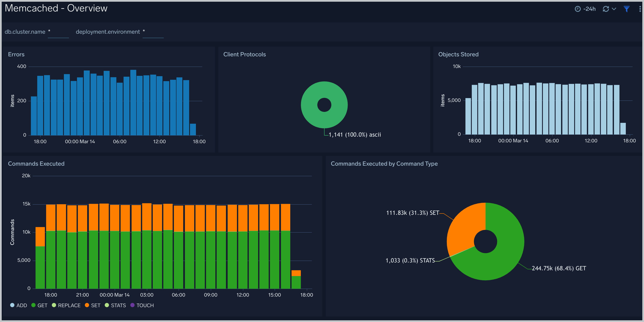
Task: Click the first bar in Errors chart
Action: [34, 116]
